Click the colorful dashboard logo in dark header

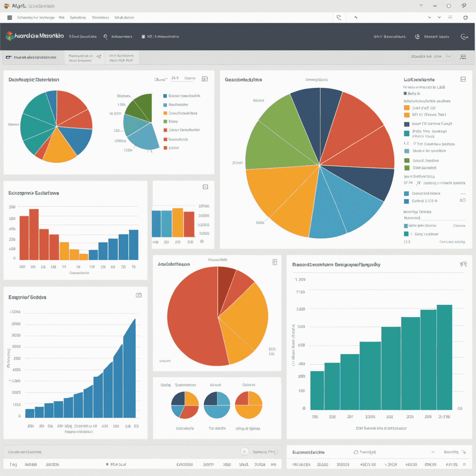[x=10, y=36]
